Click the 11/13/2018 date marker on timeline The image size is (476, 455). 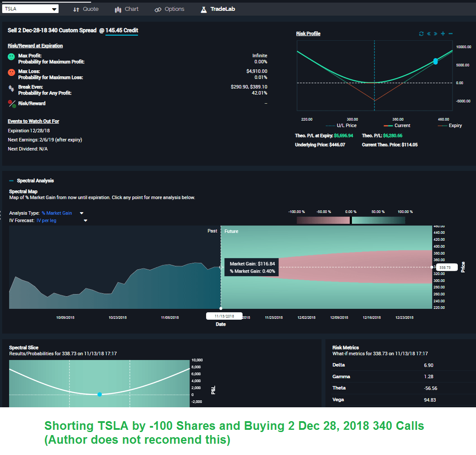(x=224, y=316)
